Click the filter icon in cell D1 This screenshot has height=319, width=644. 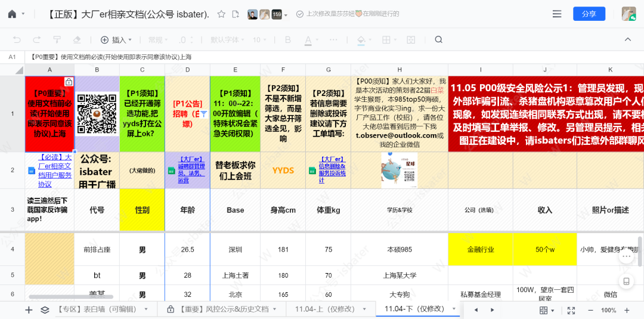203,113
